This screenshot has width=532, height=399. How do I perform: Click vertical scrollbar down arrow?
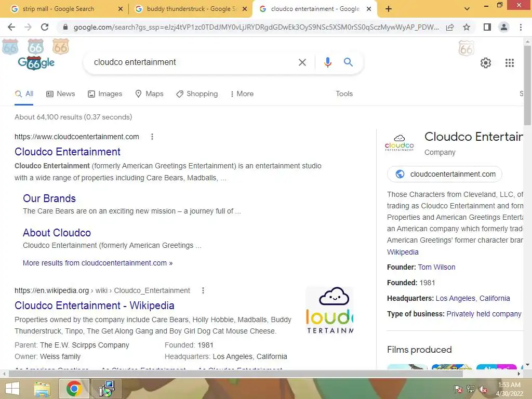[528, 365]
